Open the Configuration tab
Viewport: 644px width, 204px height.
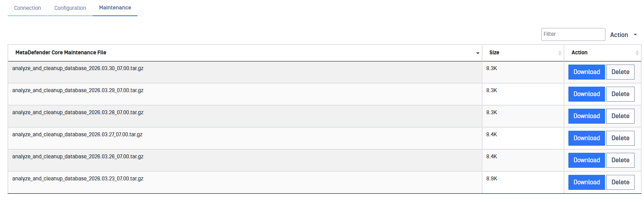[x=70, y=8]
